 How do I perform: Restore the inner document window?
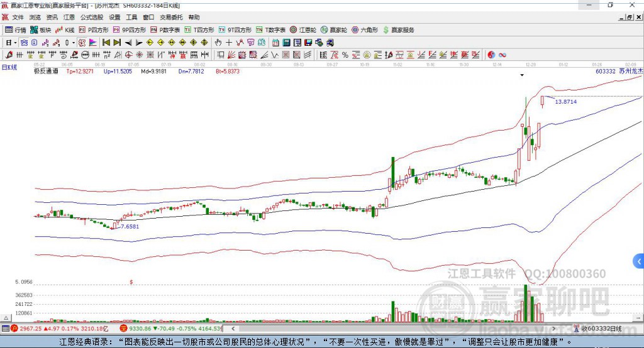(x=630, y=17)
